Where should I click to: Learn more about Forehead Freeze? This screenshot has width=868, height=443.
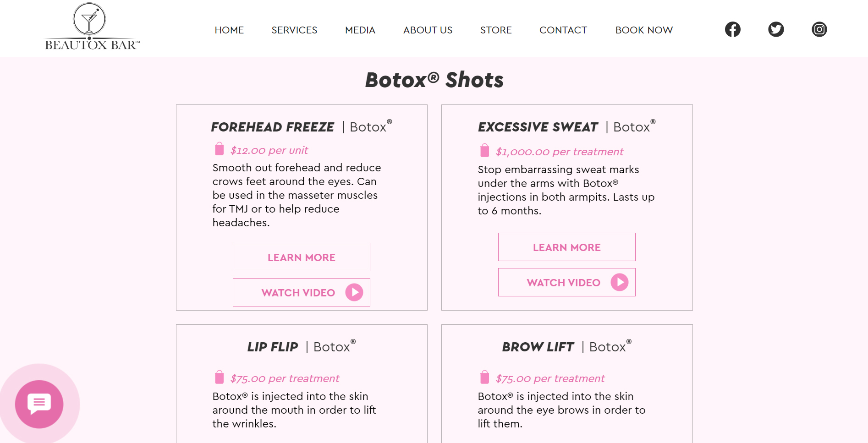pos(302,257)
